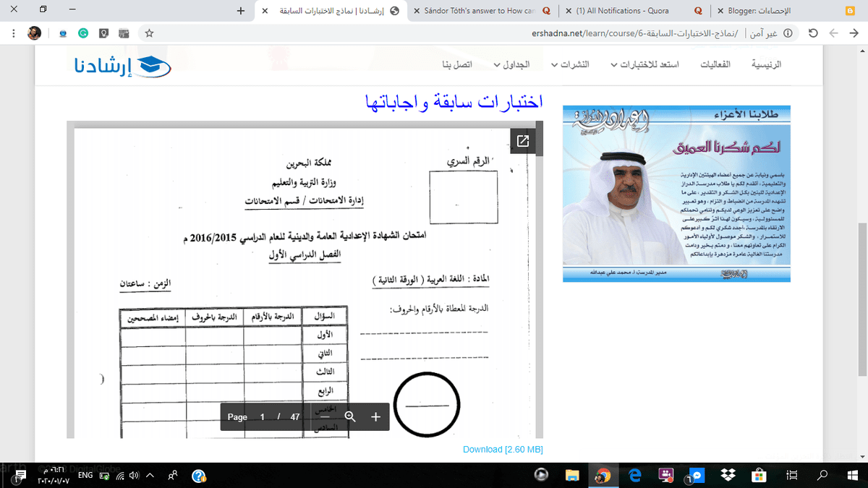The image size is (868, 488).
Task: Download the 2.60 MB PDF file
Action: pos(503,450)
